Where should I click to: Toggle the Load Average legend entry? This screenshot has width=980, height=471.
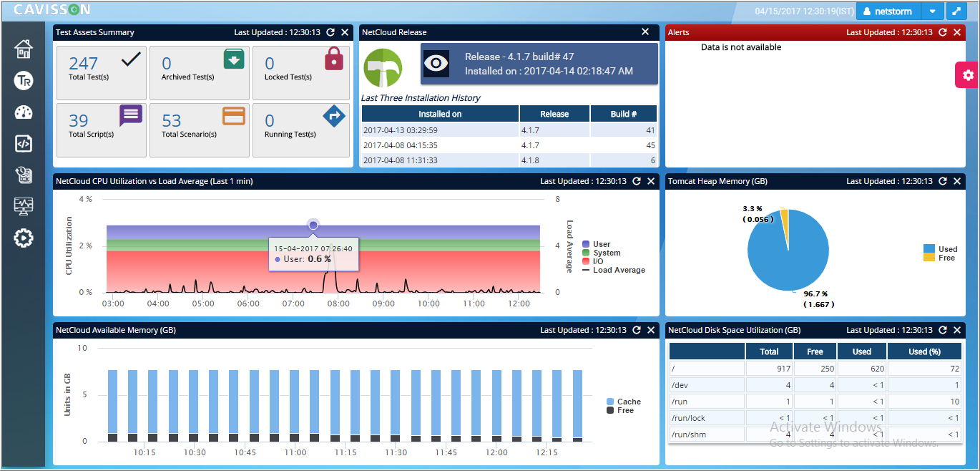[614, 270]
